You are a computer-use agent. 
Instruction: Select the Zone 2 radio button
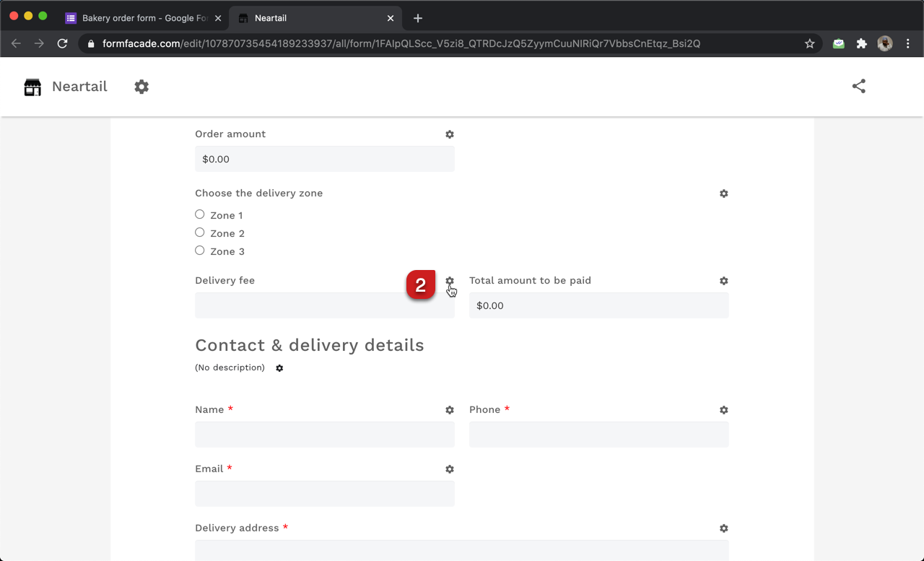tap(199, 232)
